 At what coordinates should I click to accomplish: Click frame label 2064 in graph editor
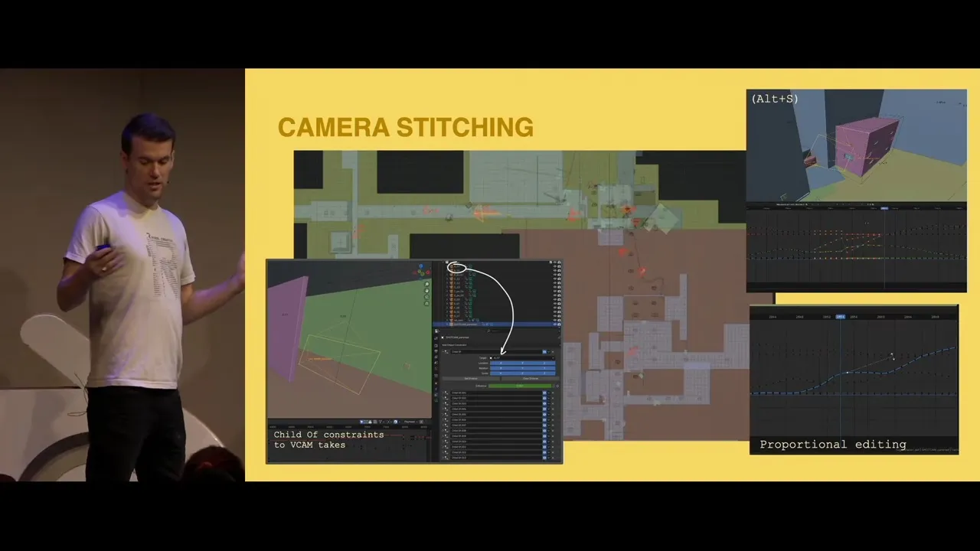tap(908, 317)
